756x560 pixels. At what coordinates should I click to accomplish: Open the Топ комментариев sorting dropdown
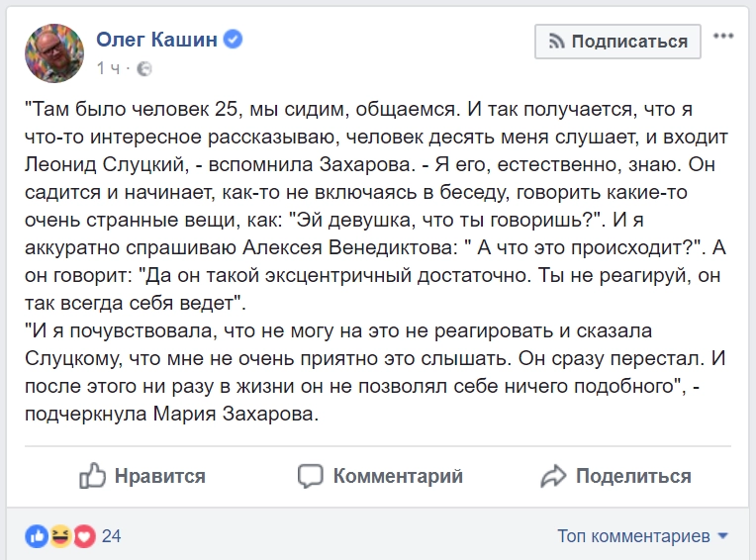[x=633, y=536]
